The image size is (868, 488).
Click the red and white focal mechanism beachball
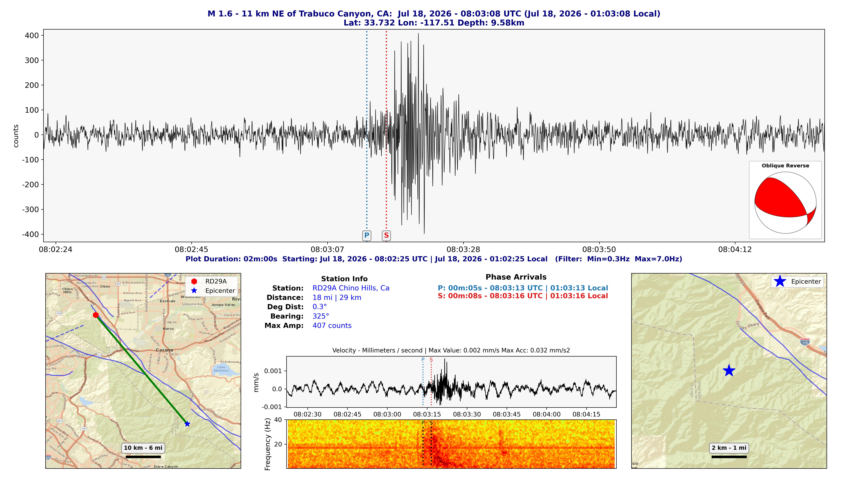pyautogui.click(x=785, y=203)
